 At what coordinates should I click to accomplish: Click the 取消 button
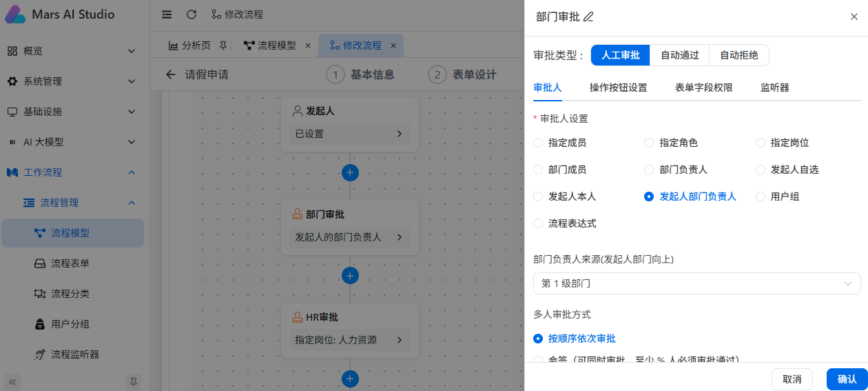(792, 379)
